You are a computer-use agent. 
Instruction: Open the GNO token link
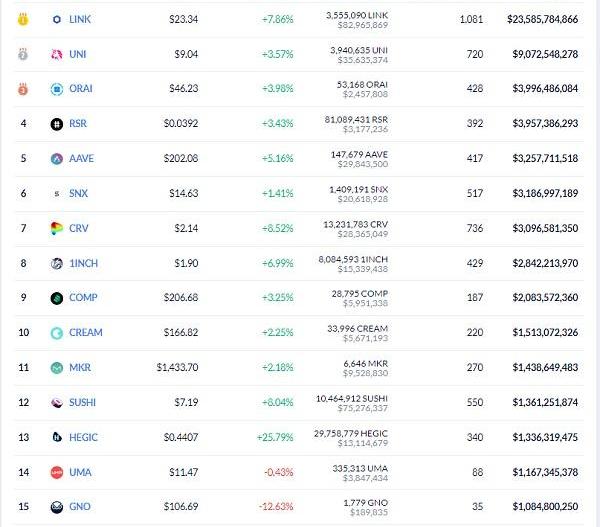(79, 506)
